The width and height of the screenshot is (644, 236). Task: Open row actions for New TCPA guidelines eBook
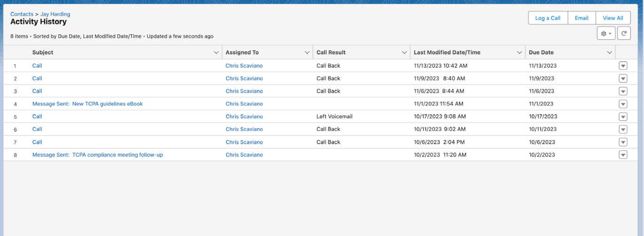[623, 104]
